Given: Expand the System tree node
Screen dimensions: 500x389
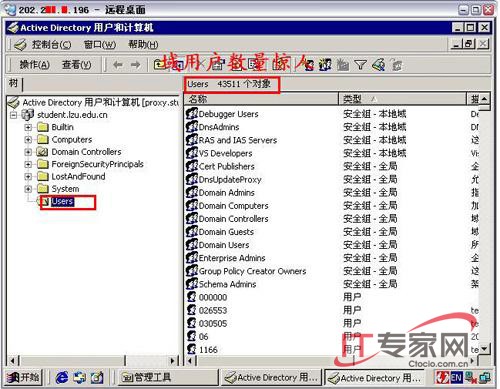Looking at the screenshot, I should pyautogui.click(x=28, y=189).
